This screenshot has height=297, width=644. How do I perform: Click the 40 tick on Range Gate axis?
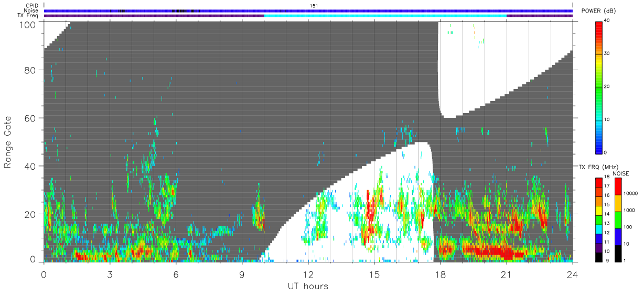[x=31, y=167]
